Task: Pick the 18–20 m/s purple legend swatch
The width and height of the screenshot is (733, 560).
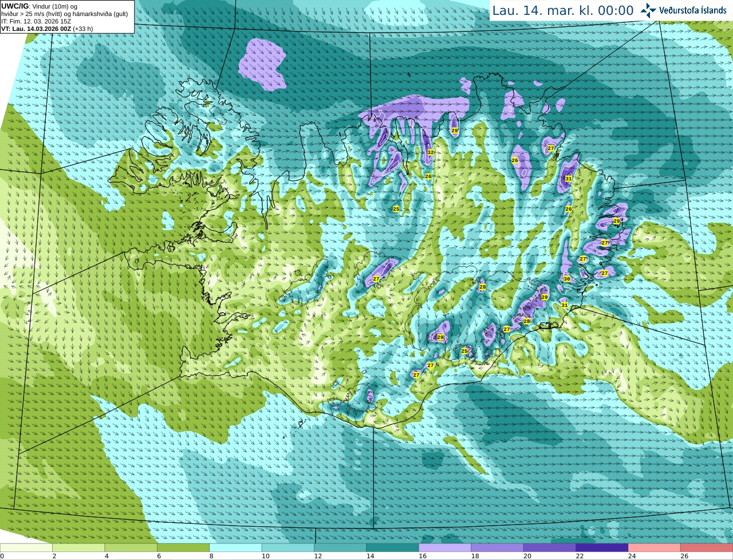Action: point(497,548)
